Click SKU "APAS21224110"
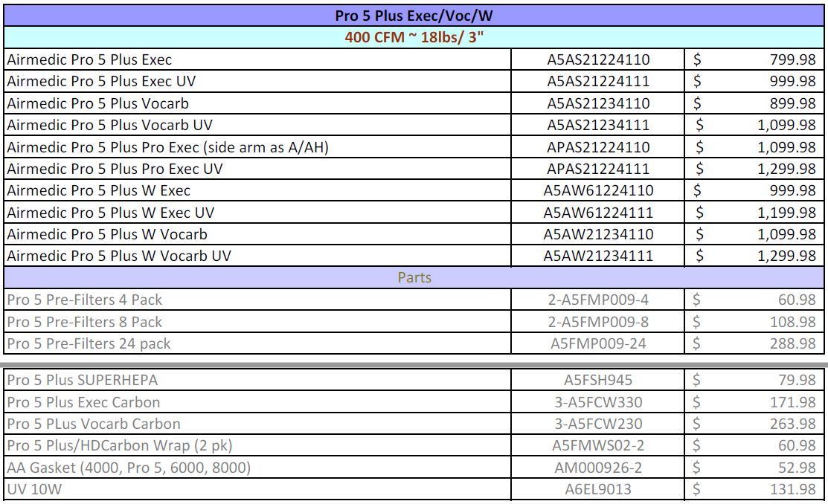This screenshot has width=828, height=504. tap(598, 147)
